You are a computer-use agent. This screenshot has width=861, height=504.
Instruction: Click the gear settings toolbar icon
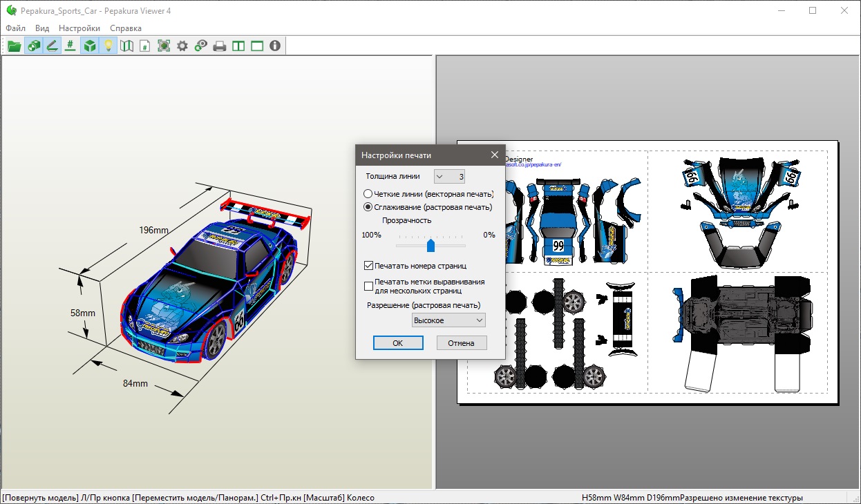click(182, 46)
